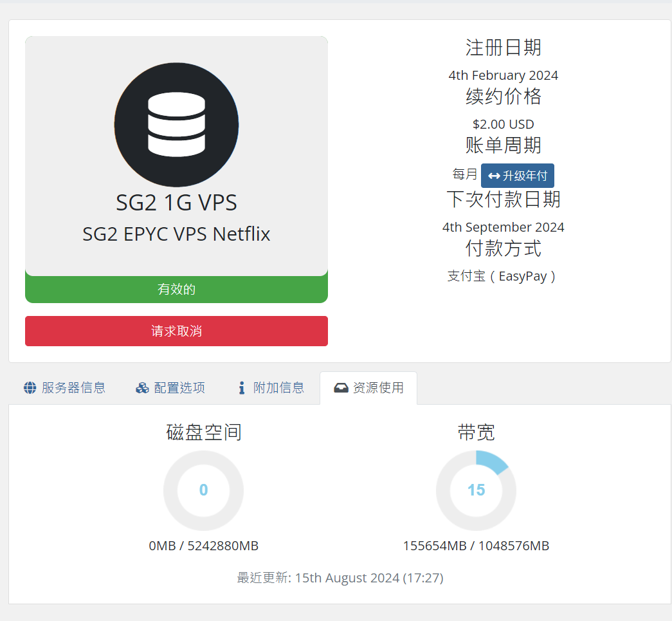Click the 升级年付 upgrade button
Image resolution: width=672 pixels, height=621 pixels.
click(517, 176)
